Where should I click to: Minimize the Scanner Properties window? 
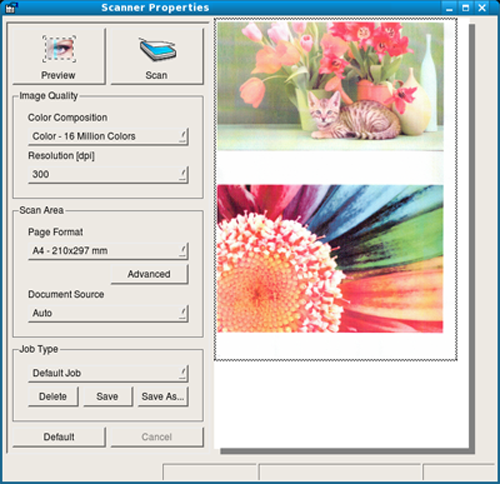click(x=449, y=8)
